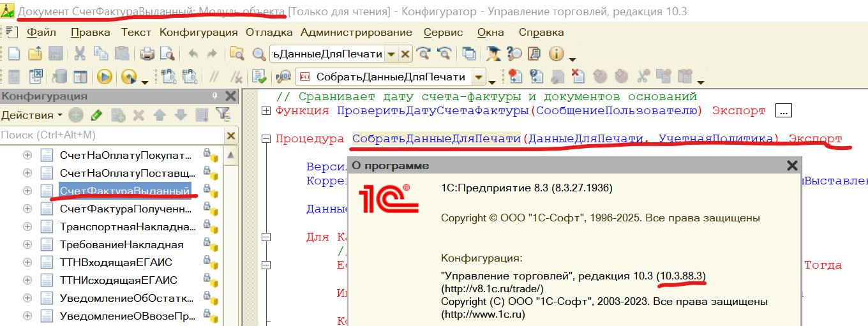Set conditional breakpoint question icon
Image resolution: width=868 pixels, height=326 pixels.
[x=536, y=77]
